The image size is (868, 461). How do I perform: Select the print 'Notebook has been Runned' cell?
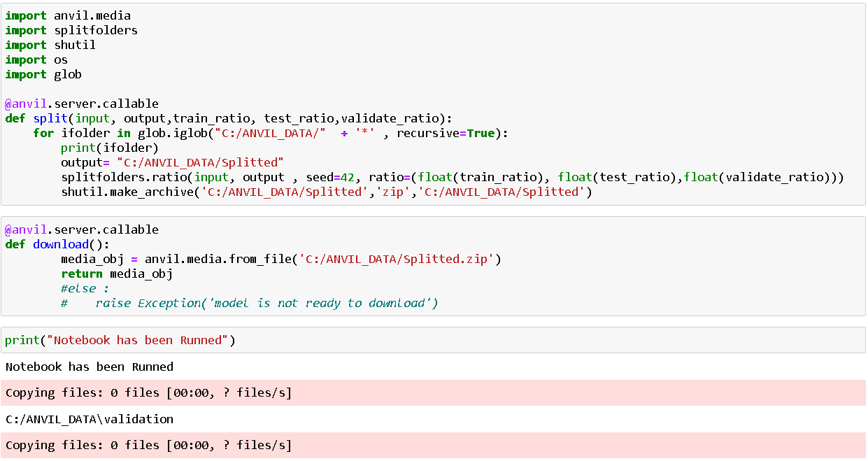(120, 341)
